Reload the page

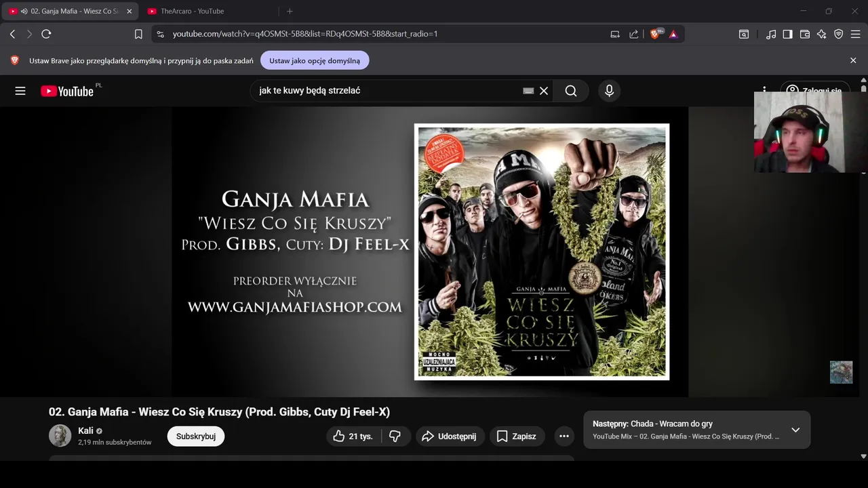coord(46,34)
